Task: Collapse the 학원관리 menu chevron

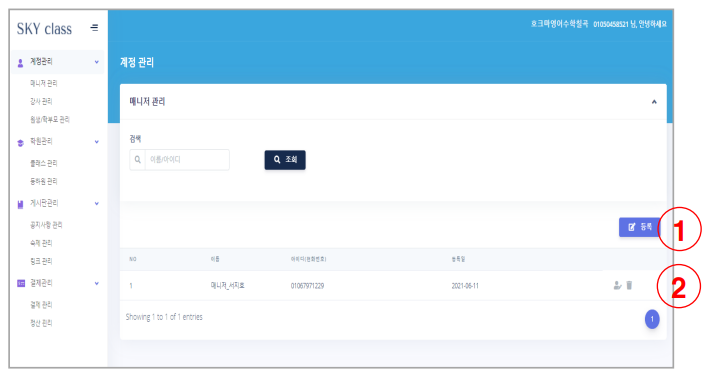Action: (97, 142)
